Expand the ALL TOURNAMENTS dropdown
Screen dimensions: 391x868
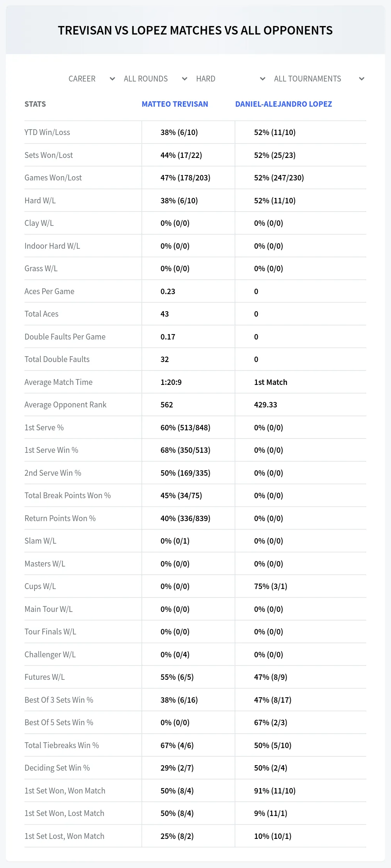point(319,79)
